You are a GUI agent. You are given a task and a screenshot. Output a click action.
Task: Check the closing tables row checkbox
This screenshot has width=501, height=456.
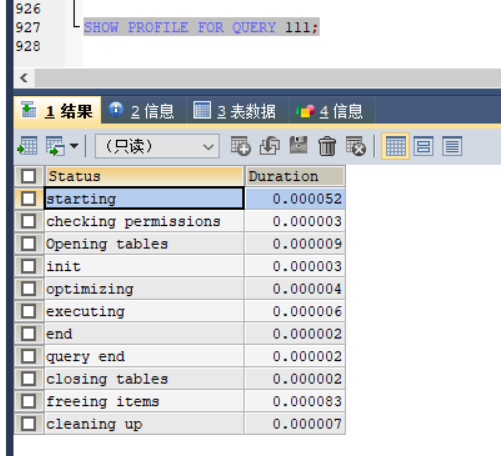pos(28,379)
